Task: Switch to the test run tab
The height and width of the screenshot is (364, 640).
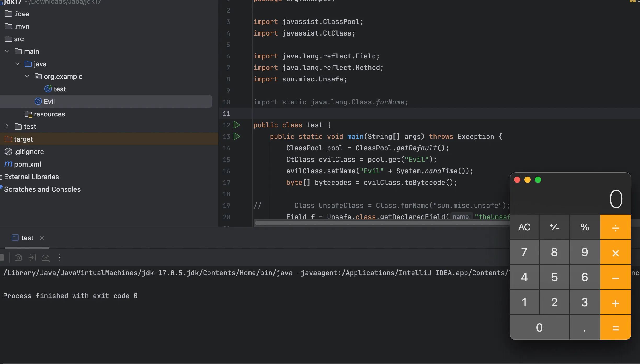Action: (x=27, y=238)
